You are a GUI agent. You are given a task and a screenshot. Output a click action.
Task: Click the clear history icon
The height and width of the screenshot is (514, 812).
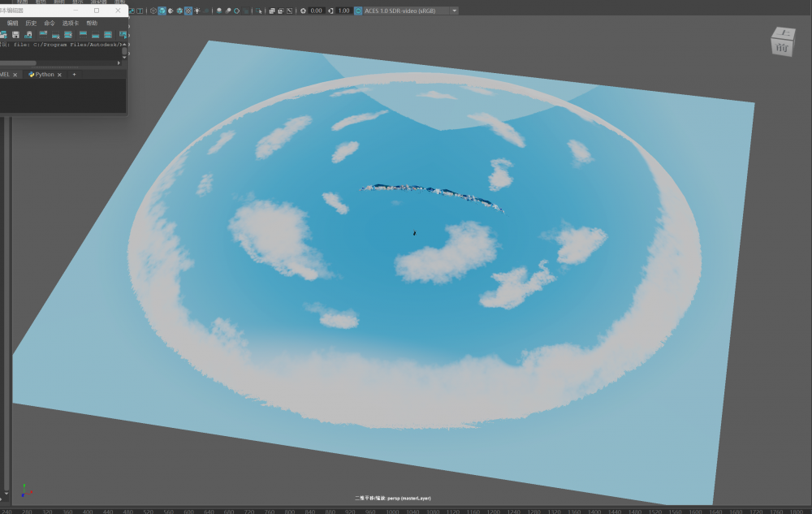click(43, 35)
